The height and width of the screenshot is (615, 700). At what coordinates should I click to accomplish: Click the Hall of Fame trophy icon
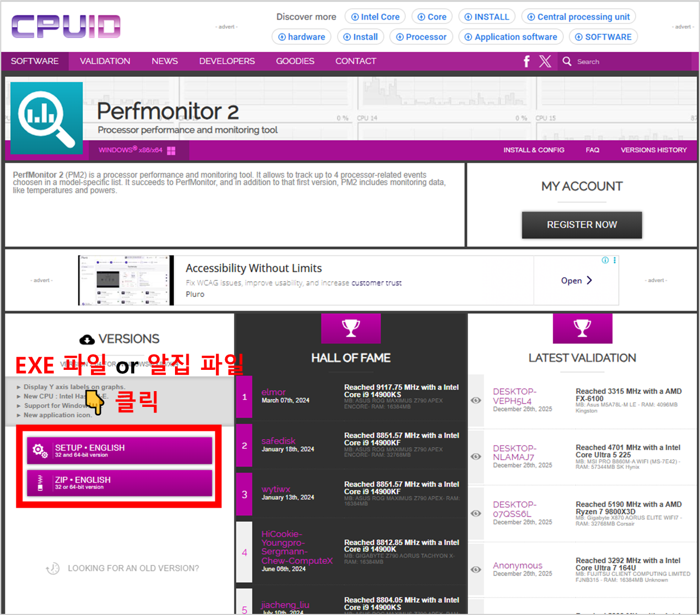(x=351, y=328)
